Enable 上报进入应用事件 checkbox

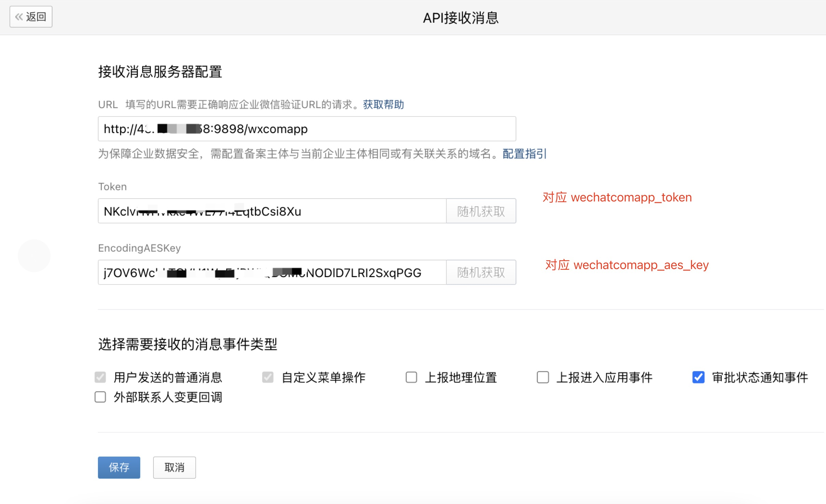pyautogui.click(x=543, y=377)
